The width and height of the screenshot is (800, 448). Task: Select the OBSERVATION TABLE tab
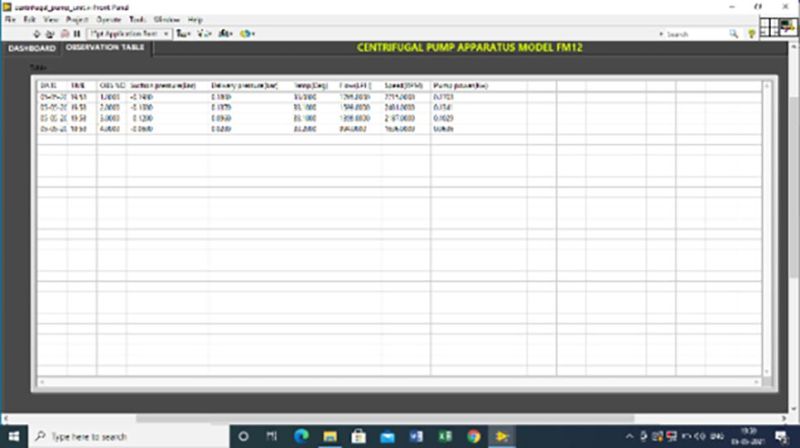coord(105,47)
